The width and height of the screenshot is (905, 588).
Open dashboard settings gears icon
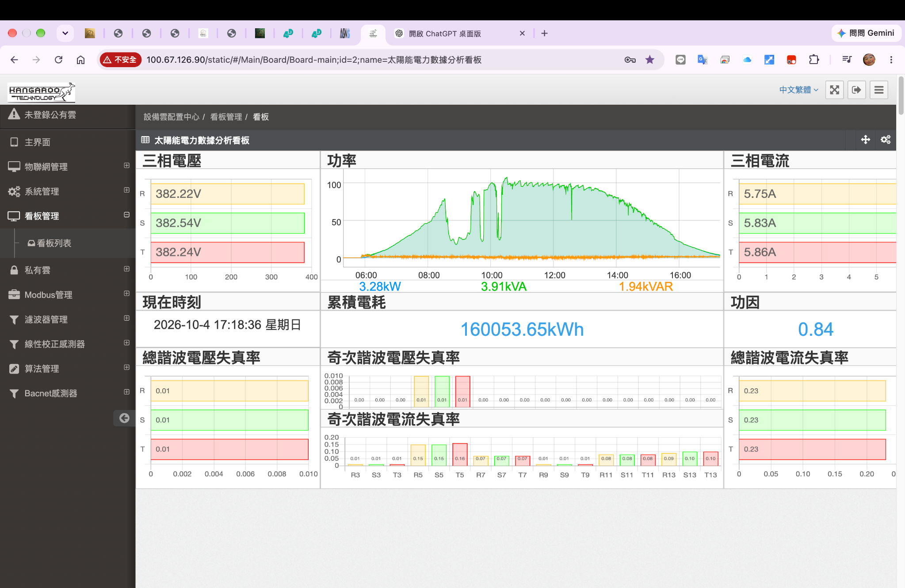click(x=886, y=140)
